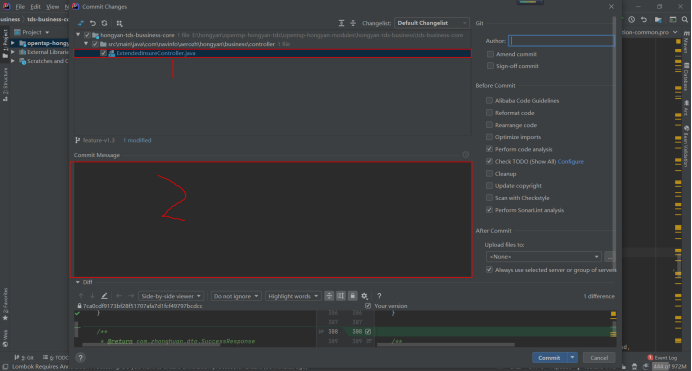Go to previous difference arrow in Diff
The height and width of the screenshot is (371, 692).
(81, 296)
